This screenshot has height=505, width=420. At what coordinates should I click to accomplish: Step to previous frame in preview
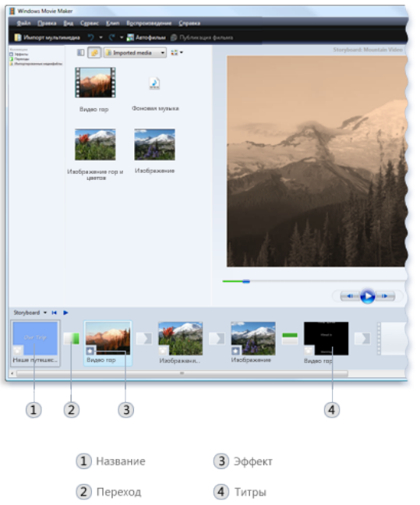[350, 296]
